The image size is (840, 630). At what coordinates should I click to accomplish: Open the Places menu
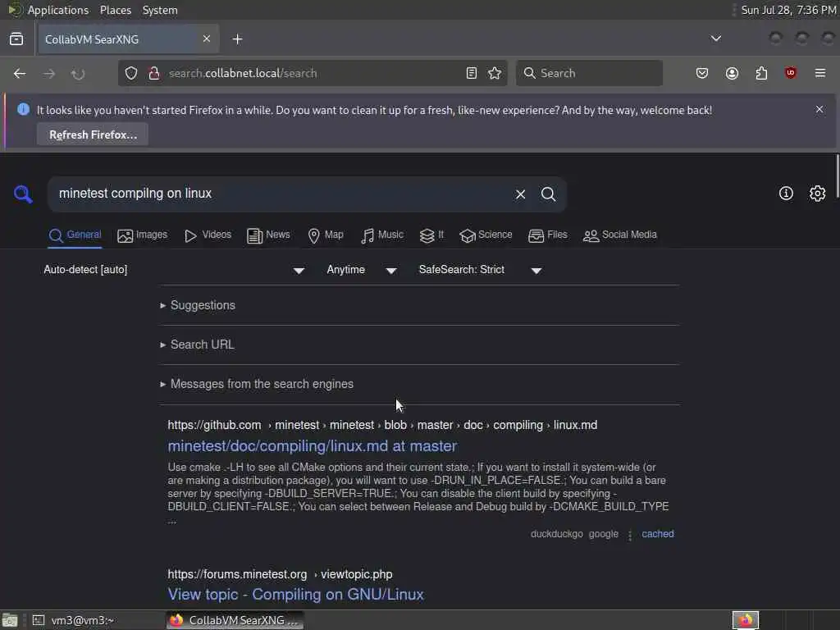point(116,10)
